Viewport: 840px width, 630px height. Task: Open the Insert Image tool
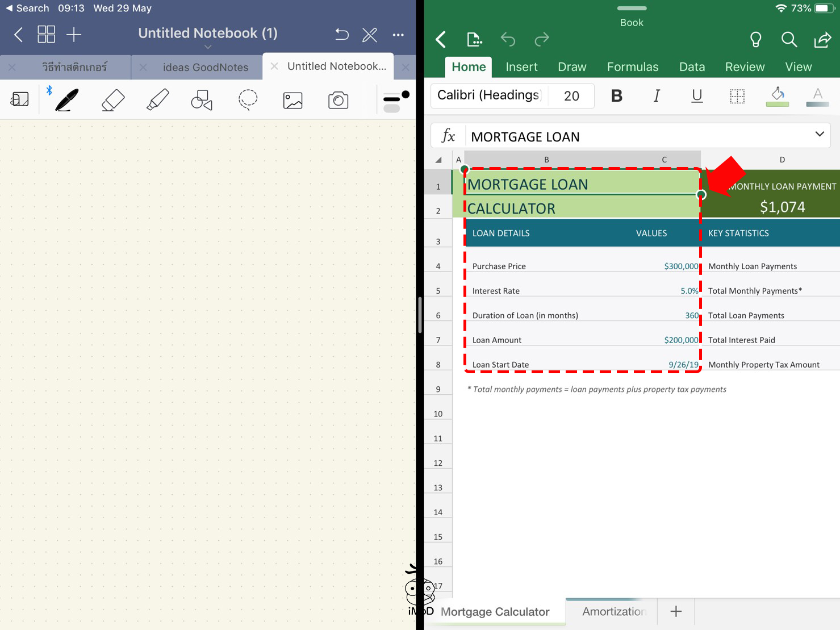(x=292, y=100)
